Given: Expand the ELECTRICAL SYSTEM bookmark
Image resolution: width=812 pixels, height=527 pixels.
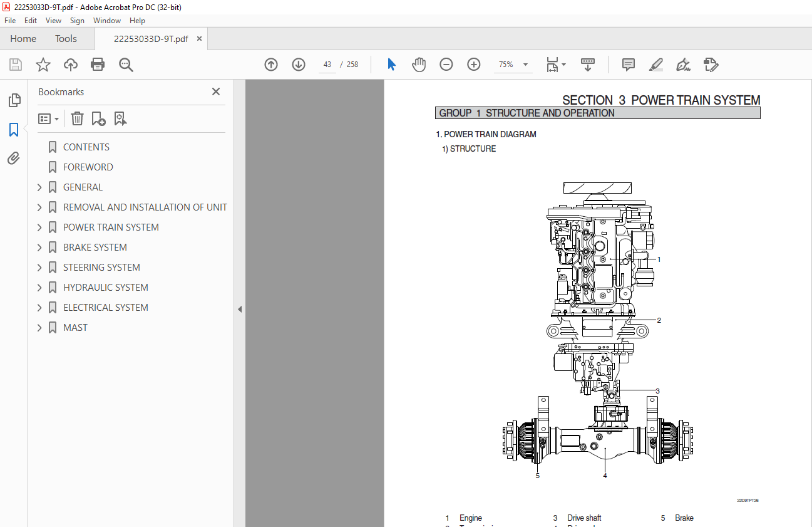Looking at the screenshot, I should (x=39, y=308).
